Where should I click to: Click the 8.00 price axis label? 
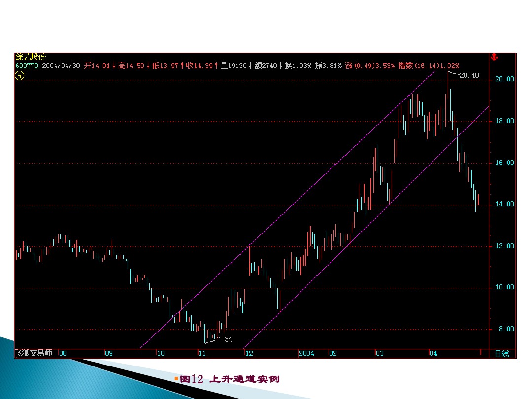(506, 329)
